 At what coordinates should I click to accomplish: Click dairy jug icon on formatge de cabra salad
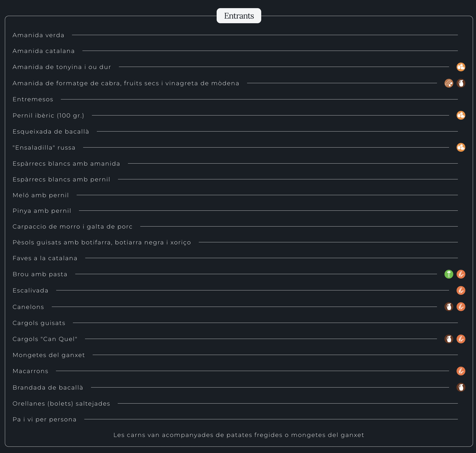click(x=460, y=83)
